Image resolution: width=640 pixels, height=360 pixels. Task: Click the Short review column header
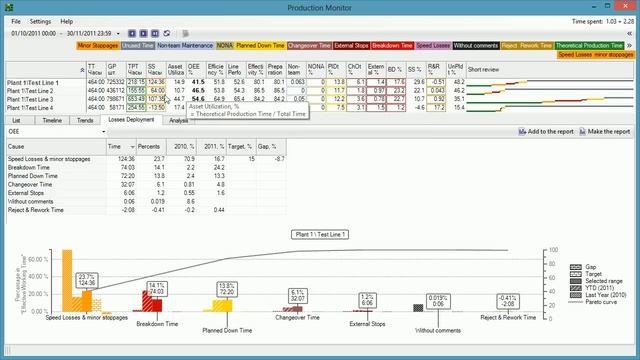(550, 69)
